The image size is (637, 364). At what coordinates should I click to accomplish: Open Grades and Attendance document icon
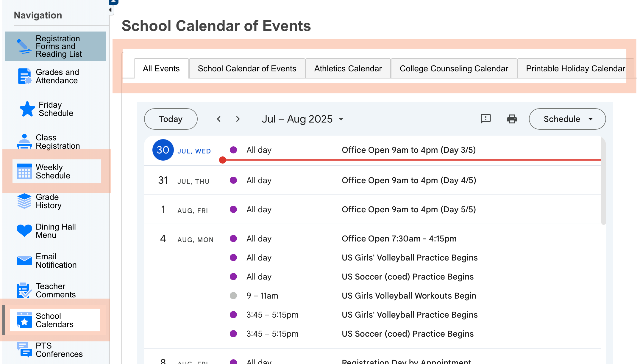coord(25,76)
